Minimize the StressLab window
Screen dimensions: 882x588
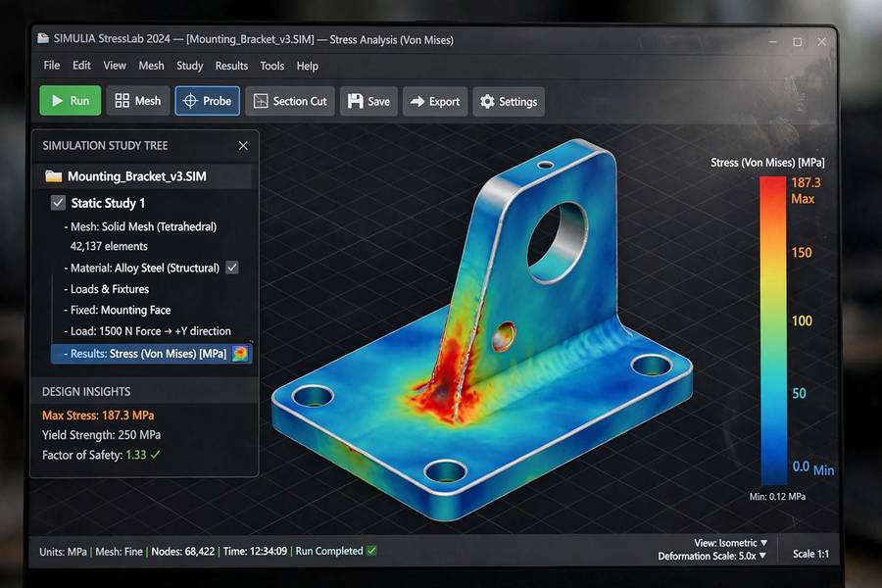[x=773, y=41]
